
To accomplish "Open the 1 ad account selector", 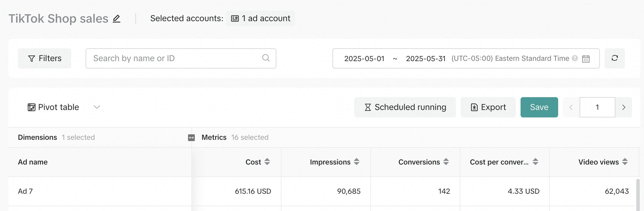I will (x=261, y=18).
